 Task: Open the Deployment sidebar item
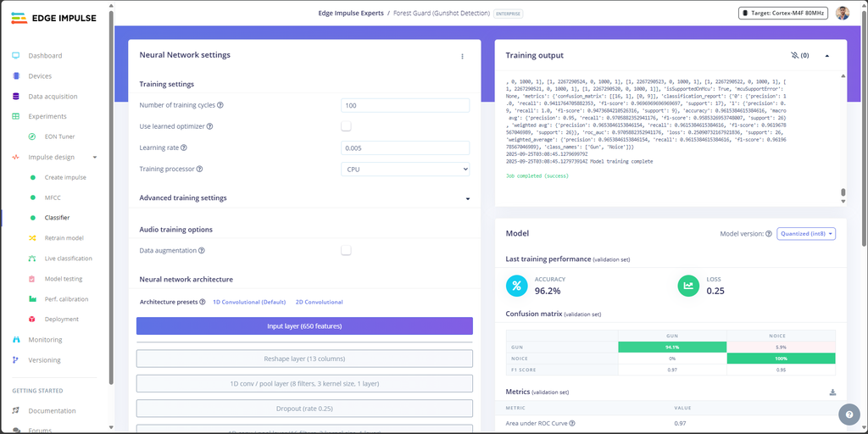pyautogui.click(x=61, y=319)
